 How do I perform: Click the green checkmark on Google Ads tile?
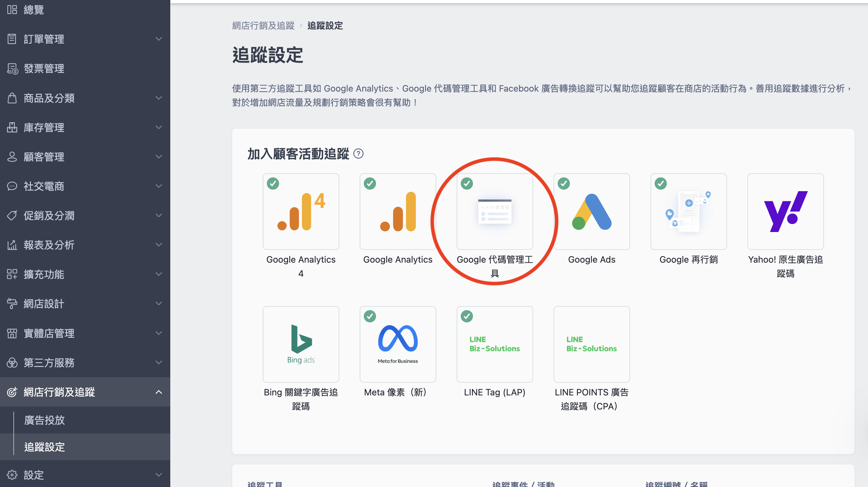pyautogui.click(x=563, y=184)
